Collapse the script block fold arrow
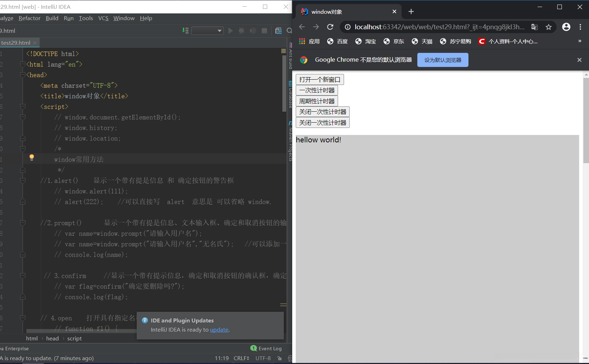The width and height of the screenshot is (589, 364). [x=22, y=106]
